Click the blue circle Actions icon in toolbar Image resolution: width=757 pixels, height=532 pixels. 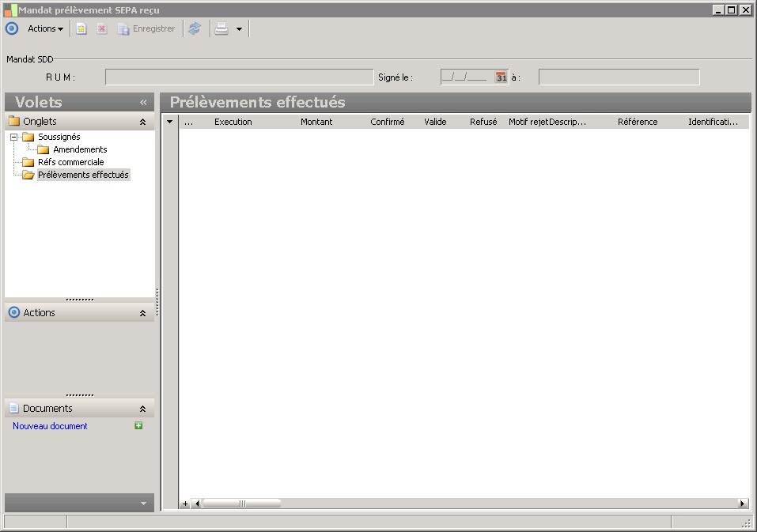point(12,28)
